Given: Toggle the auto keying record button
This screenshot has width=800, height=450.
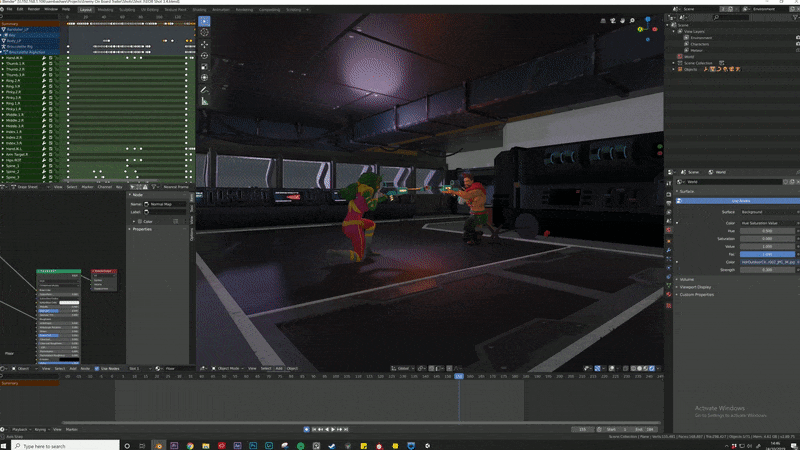Looking at the screenshot, I should (307, 430).
